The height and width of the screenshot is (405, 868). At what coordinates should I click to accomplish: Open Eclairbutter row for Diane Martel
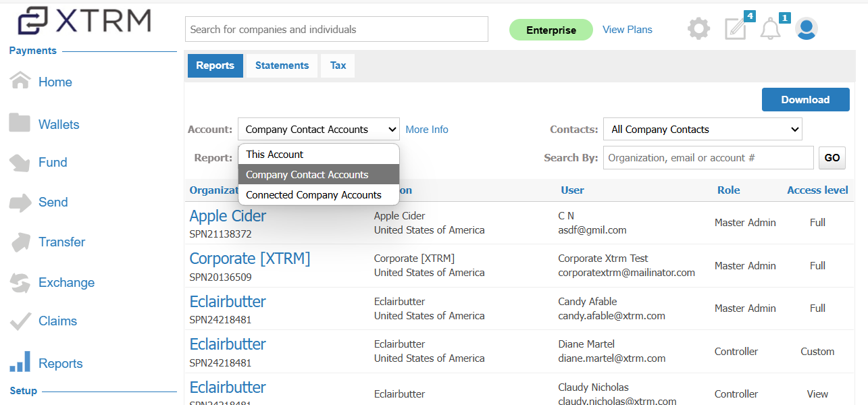pos(228,344)
